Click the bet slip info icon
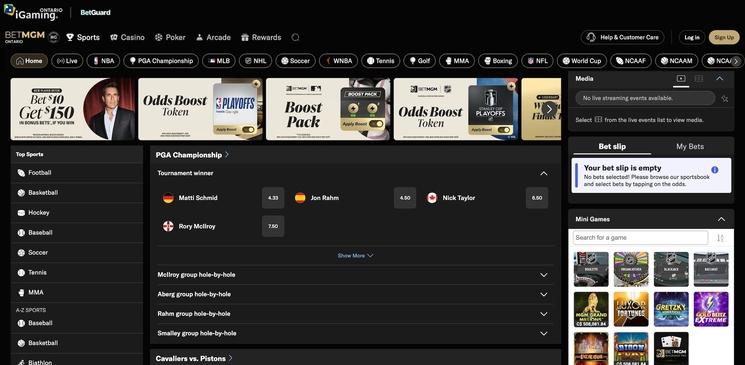Screen dimensions: 745x365 pos(715,170)
